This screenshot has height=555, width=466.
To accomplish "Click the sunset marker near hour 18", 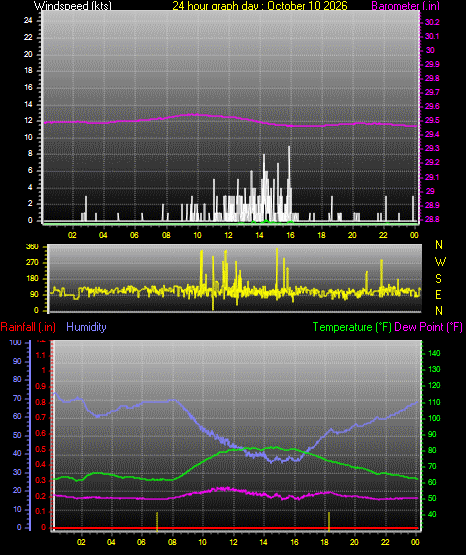I will (329, 522).
